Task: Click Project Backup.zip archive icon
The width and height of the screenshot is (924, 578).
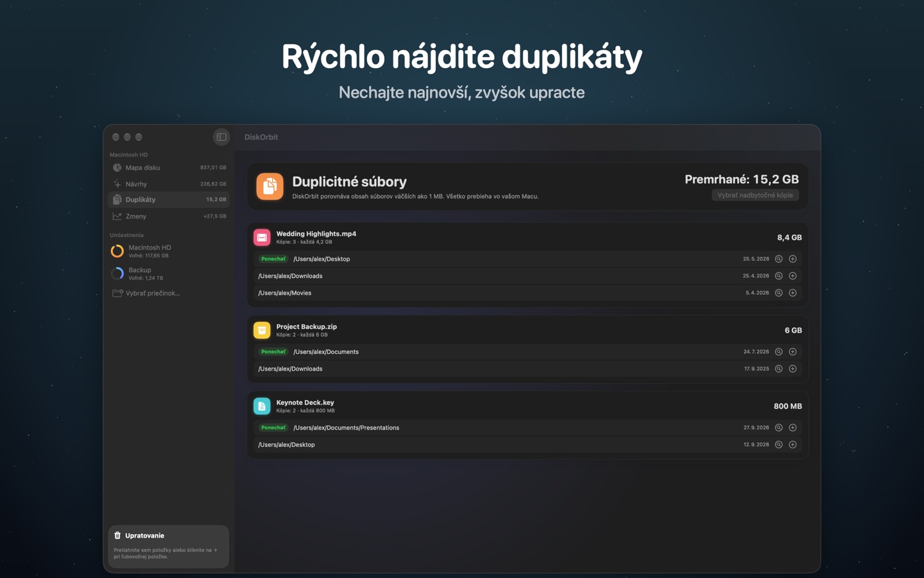Action: [262, 330]
